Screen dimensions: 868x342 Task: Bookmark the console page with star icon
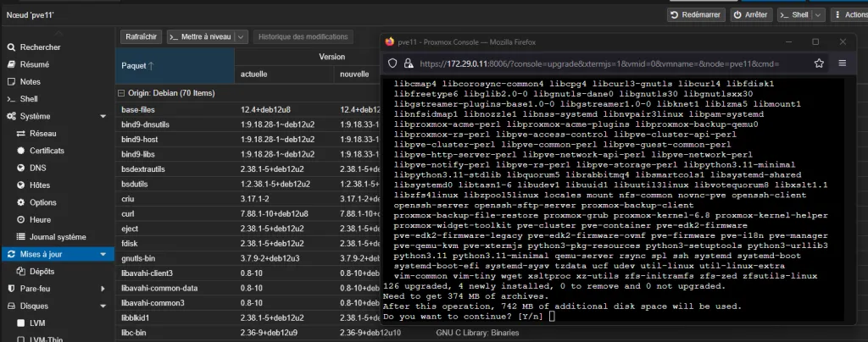pyautogui.click(x=819, y=63)
